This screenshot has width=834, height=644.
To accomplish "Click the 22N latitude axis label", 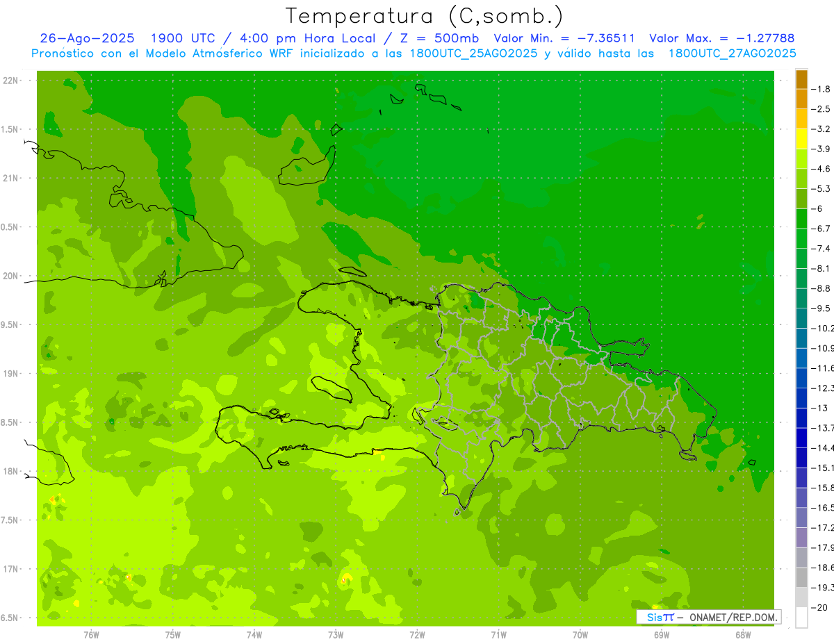I will pyautogui.click(x=11, y=81).
